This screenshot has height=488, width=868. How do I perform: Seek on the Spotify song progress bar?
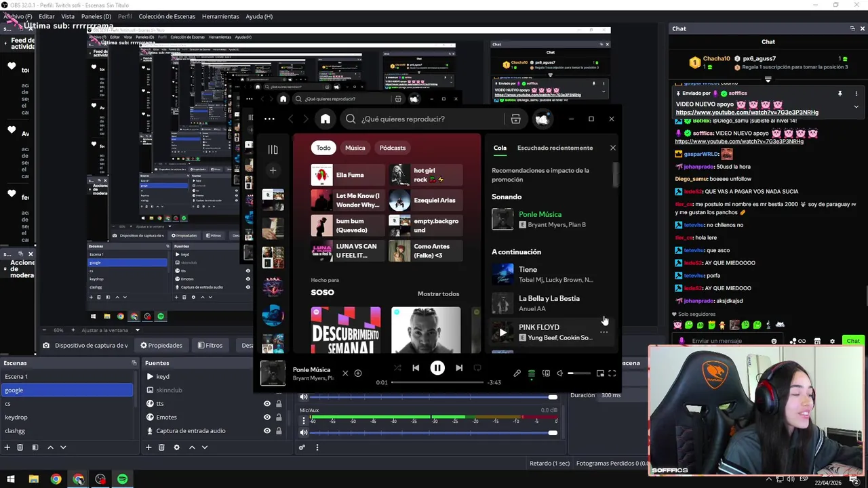[438, 382]
